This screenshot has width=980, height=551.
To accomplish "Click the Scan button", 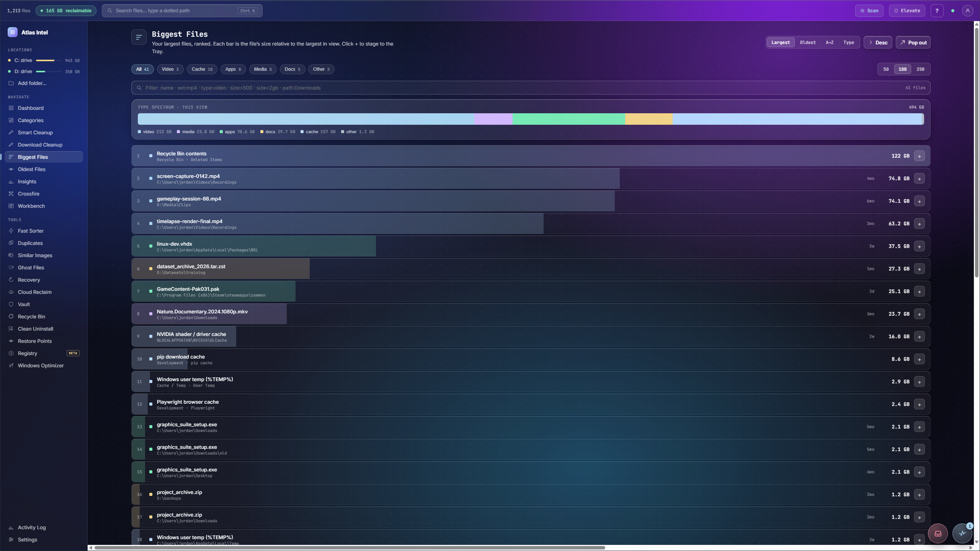I will tap(869, 11).
